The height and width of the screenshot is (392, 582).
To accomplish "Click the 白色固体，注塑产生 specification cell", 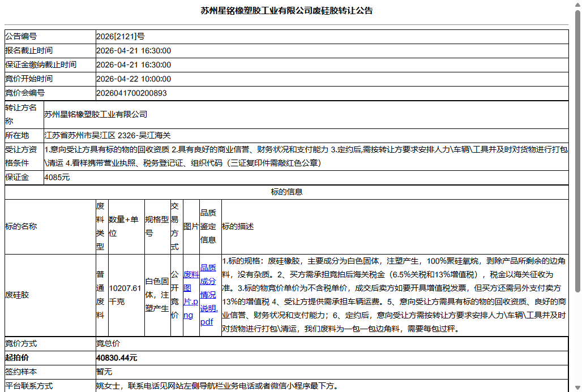I will pos(157,295).
